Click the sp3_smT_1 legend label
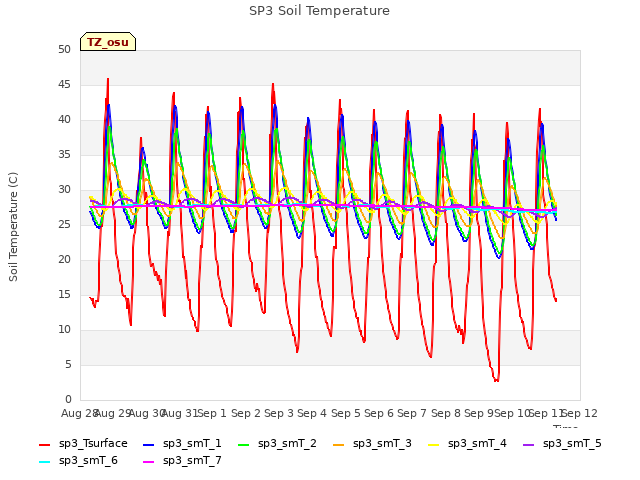This screenshot has width=640, height=480. click(x=192, y=444)
